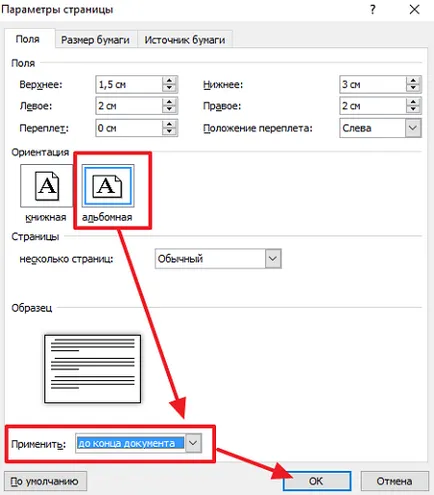
Task: Select the книжная portrait orientation icon
Action: (47, 186)
